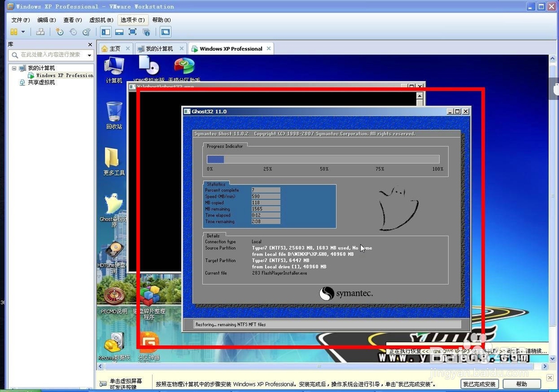Dismiss the install hint bar with X
The width and height of the screenshot is (559, 392).
(x=549, y=377)
